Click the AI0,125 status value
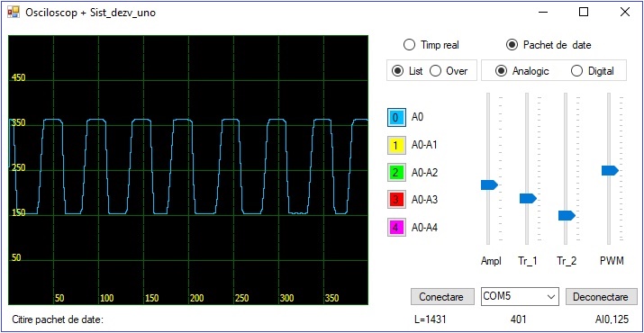Screen dimensions: 644x333 [612, 319]
